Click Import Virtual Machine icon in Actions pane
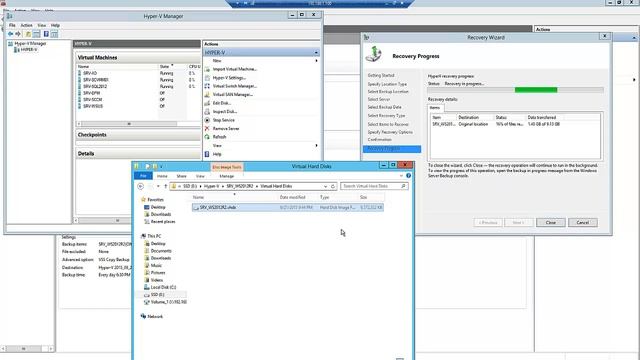This screenshot has height=360, width=640. 207,69
